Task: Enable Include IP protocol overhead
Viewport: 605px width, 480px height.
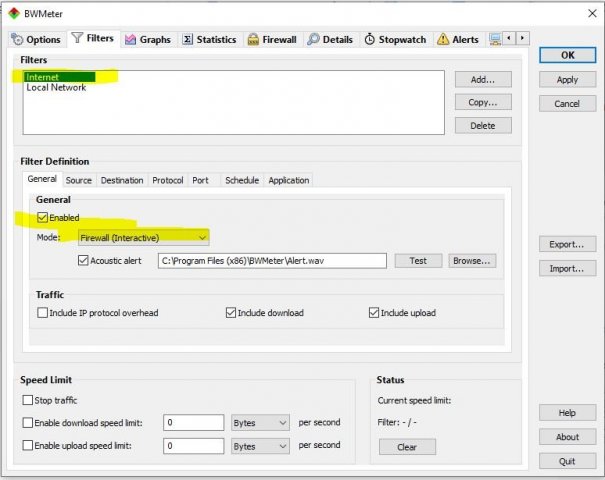Action: (x=43, y=313)
